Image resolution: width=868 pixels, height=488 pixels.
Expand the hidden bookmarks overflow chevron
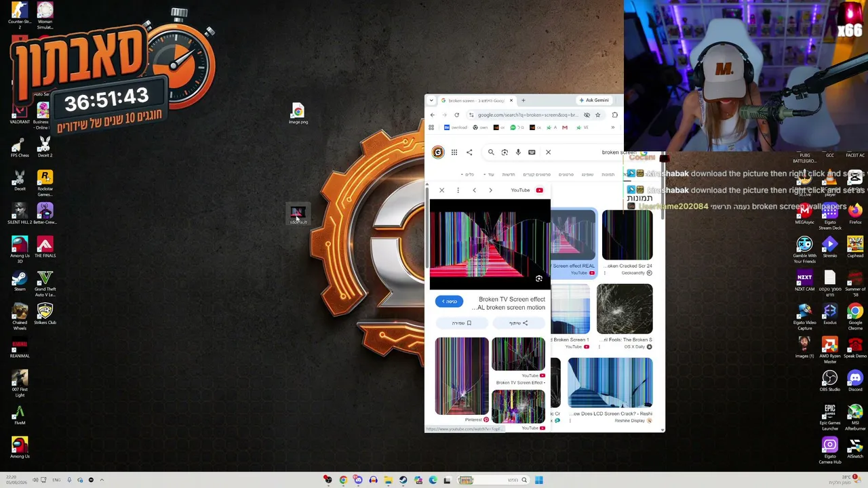point(612,127)
